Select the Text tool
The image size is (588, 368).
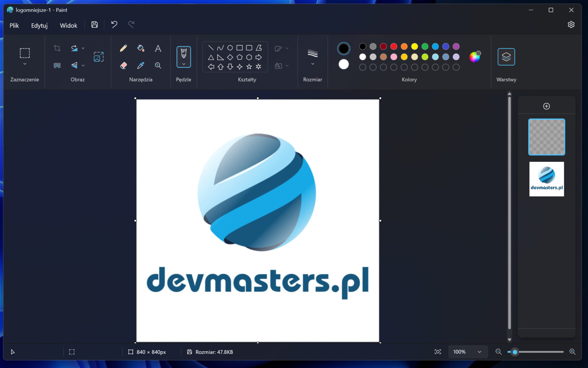click(x=158, y=48)
